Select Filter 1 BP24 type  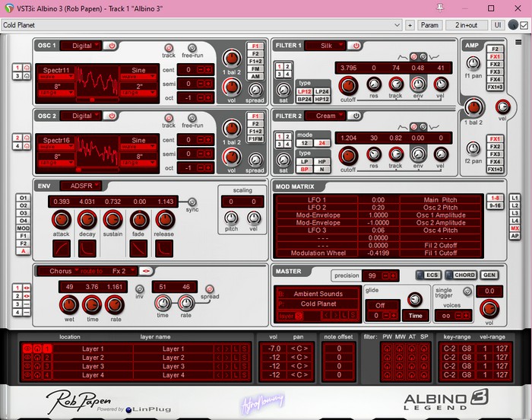click(x=304, y=99)
